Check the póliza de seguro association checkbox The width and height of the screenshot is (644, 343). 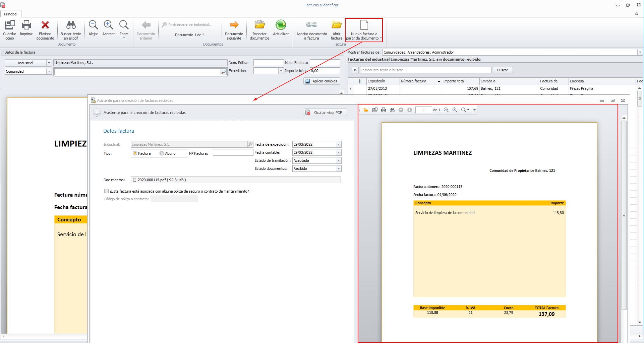pos(106,191)
